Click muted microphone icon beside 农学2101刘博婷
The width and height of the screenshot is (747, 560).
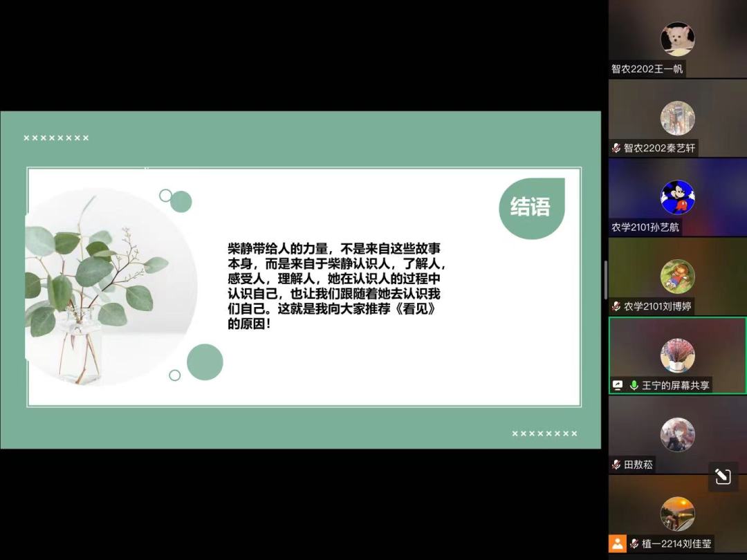pyautogui.click(x=616, y=306)
